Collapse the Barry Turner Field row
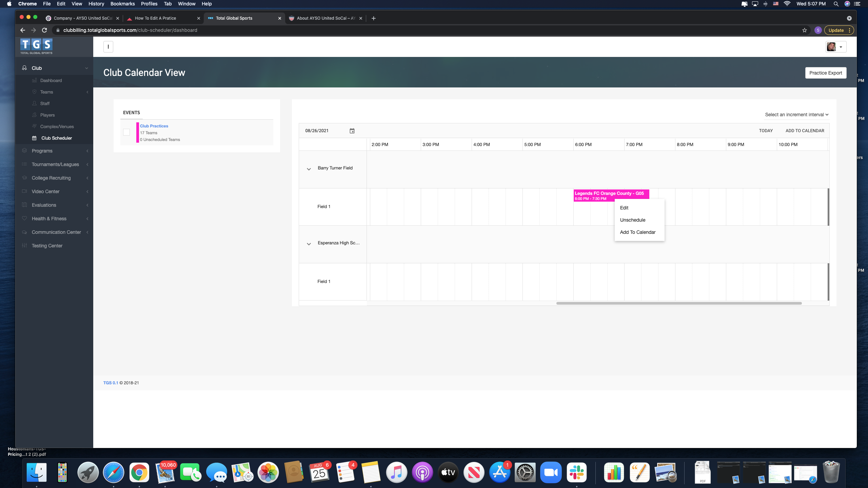This screenshot has width=868, height=488. click(309, 169)
